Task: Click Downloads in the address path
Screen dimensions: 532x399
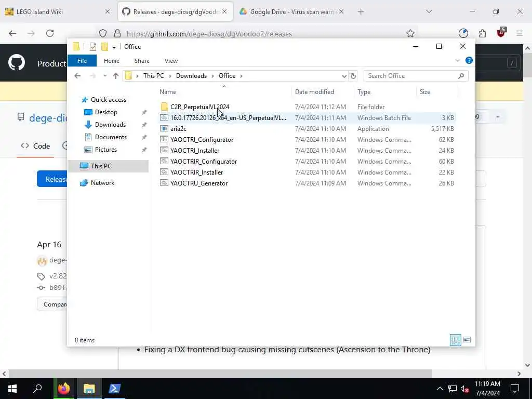Action: tap(191, 76)
